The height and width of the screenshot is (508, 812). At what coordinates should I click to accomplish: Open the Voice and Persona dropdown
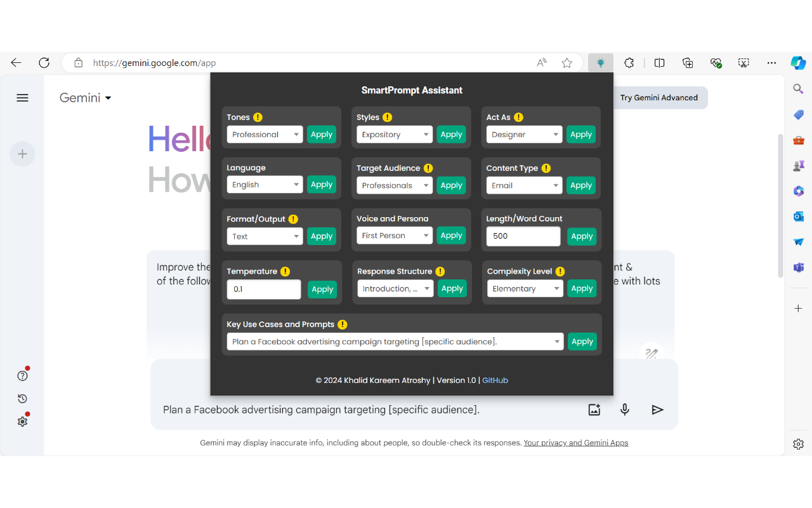[395, 236]
